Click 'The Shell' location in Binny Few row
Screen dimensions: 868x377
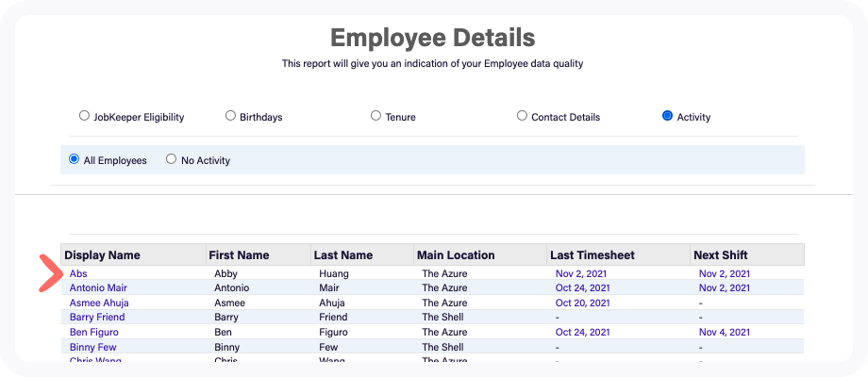tap(442, 347)
